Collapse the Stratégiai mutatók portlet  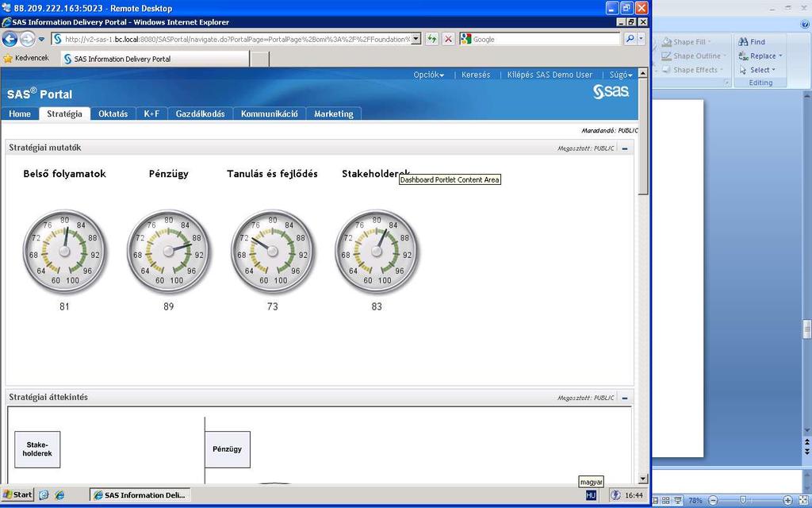click(x=625, y=148)
